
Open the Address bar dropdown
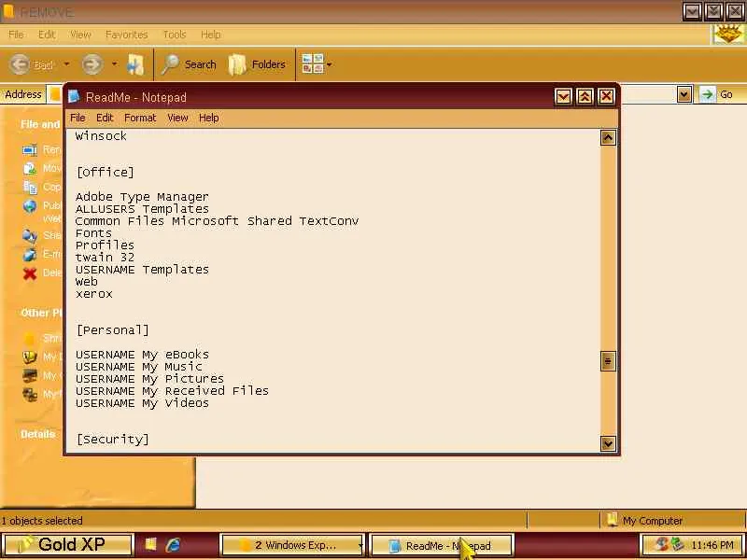[684, 94]
